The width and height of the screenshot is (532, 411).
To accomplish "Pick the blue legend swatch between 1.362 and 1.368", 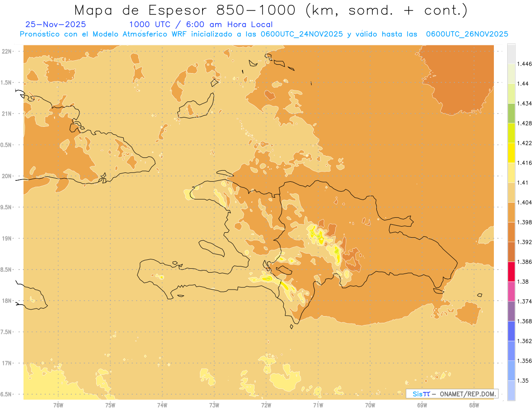I will pos(511,331).
